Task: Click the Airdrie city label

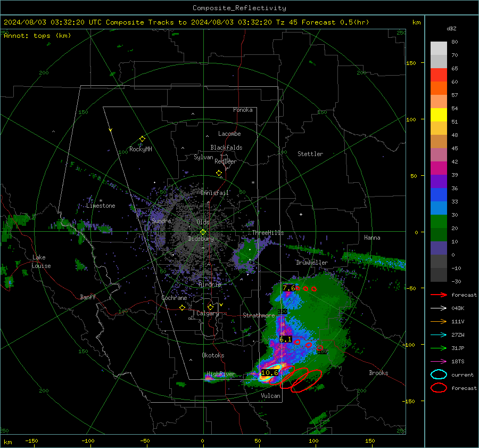Action: (x=210, y=284)
